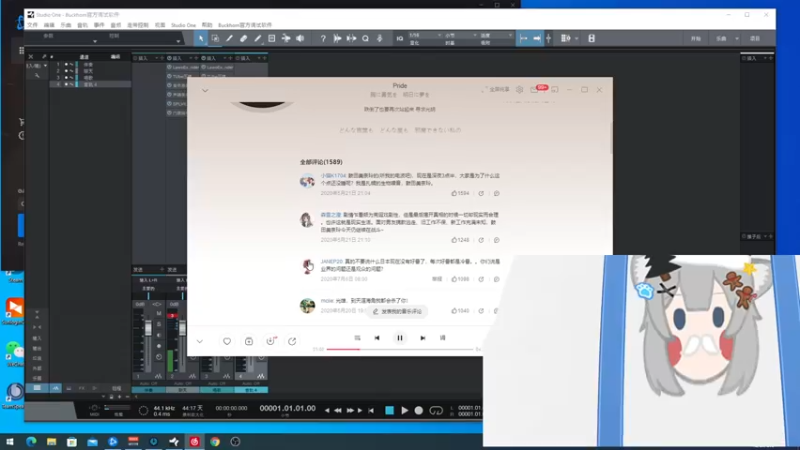The width and height of the screenshot is (800, 450).
Task: Pause the song in the music player
Action: point(400,338)
